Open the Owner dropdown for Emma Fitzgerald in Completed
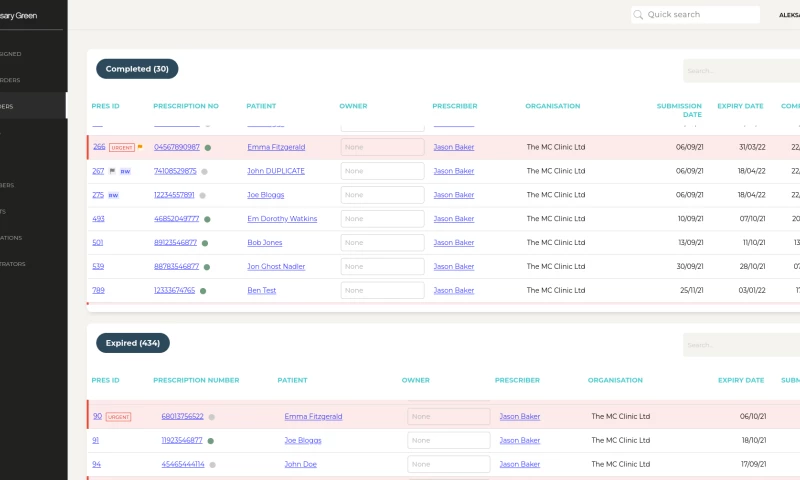The height and width of the screenshot is (480, 800). (382, 147)
